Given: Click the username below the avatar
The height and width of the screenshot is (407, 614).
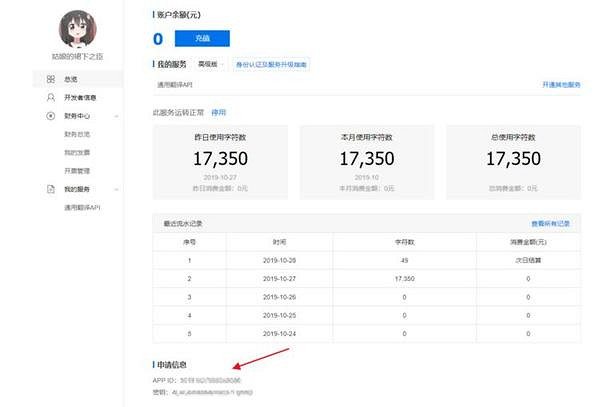Looking at the screenshot, I should 78,57.
